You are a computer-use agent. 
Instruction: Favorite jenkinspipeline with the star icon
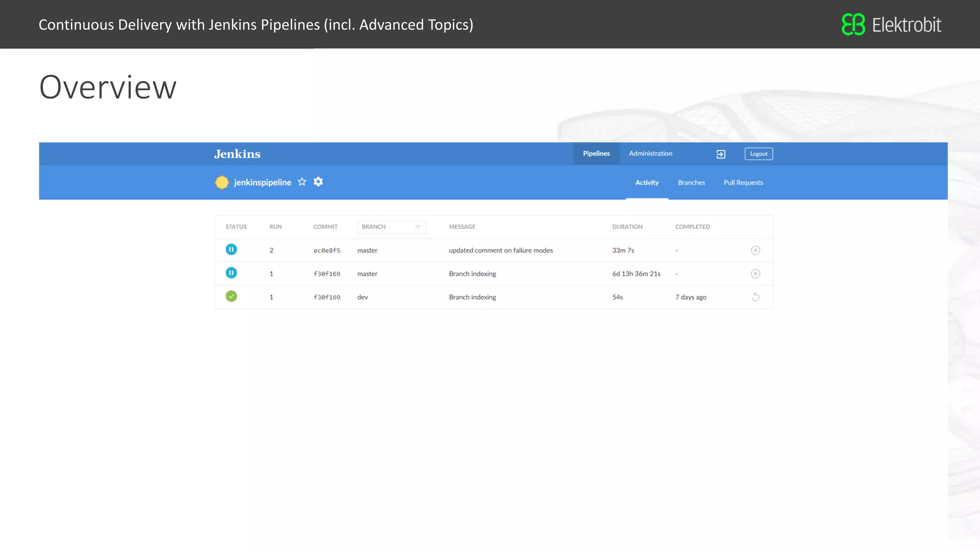click(302, 182)
